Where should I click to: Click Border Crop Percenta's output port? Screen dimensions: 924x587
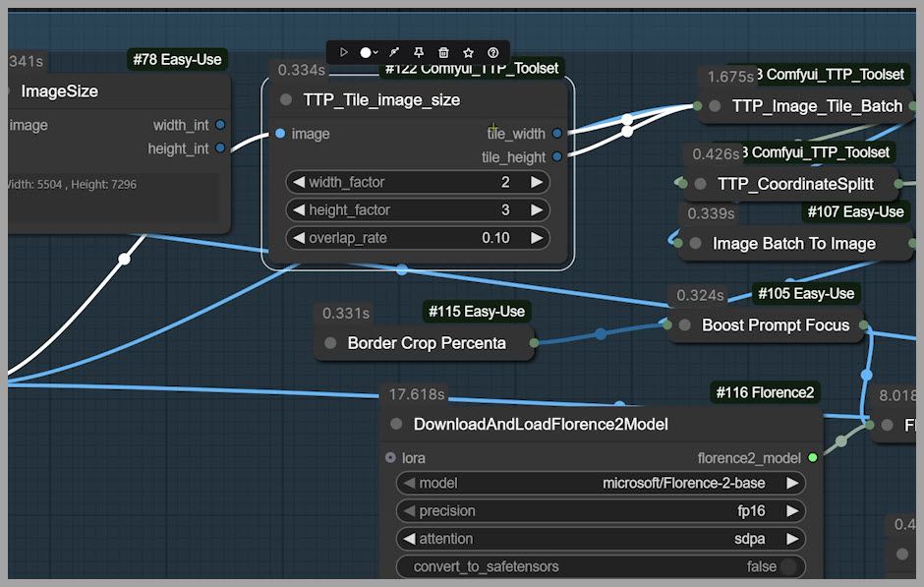coord(534,343)
